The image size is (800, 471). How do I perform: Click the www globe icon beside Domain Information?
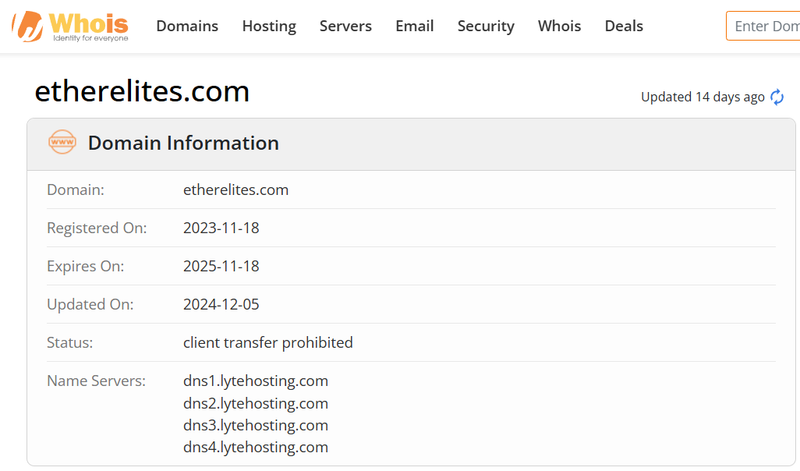(x=62, y=142)
